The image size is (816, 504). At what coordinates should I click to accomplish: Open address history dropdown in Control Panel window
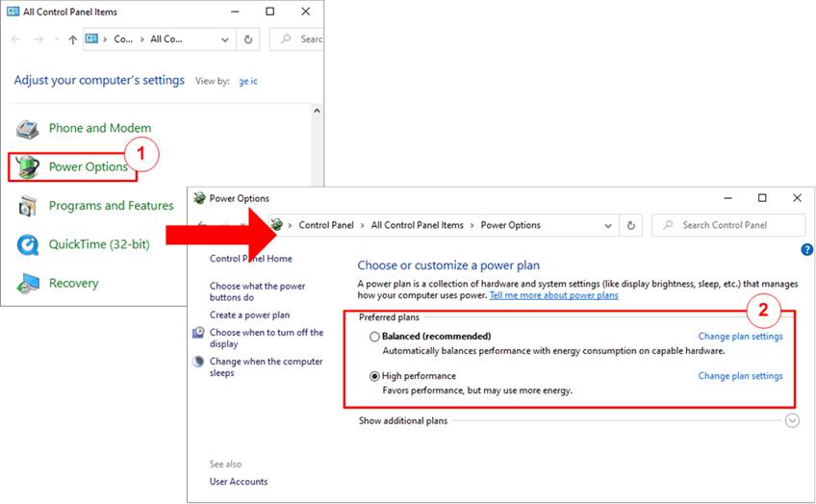[x=225, y=39]
